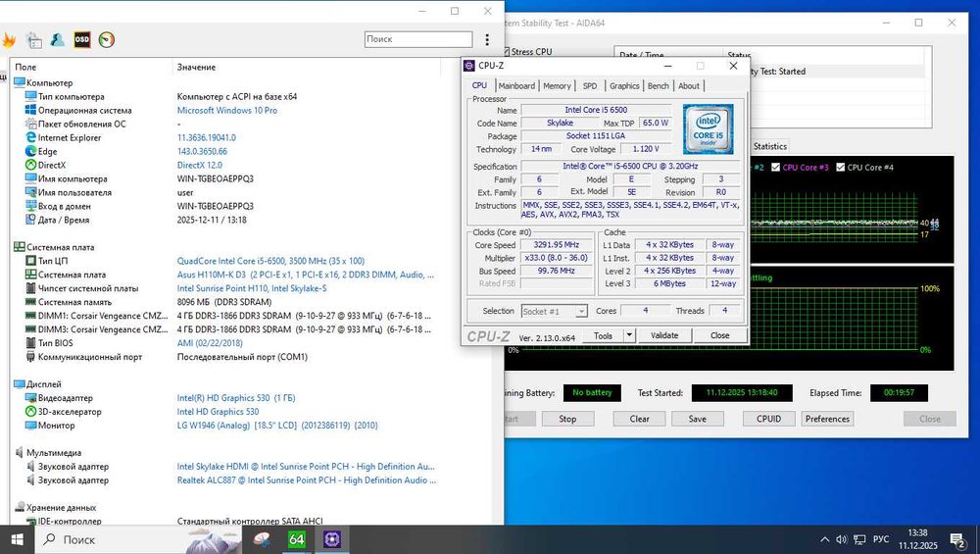Click the user profile toolbar icon
The image size is (980, 554).
click(x=58, y=39)
